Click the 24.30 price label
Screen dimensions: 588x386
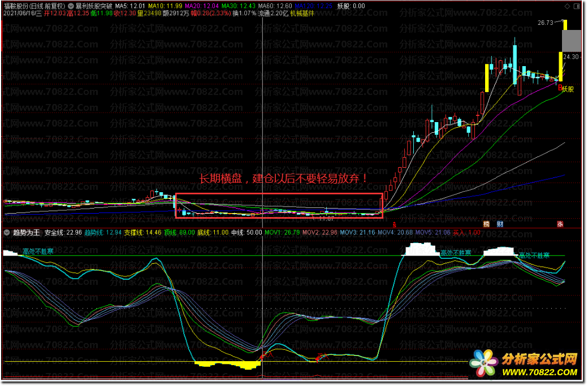pyautogui.click(x=570, y=57)
